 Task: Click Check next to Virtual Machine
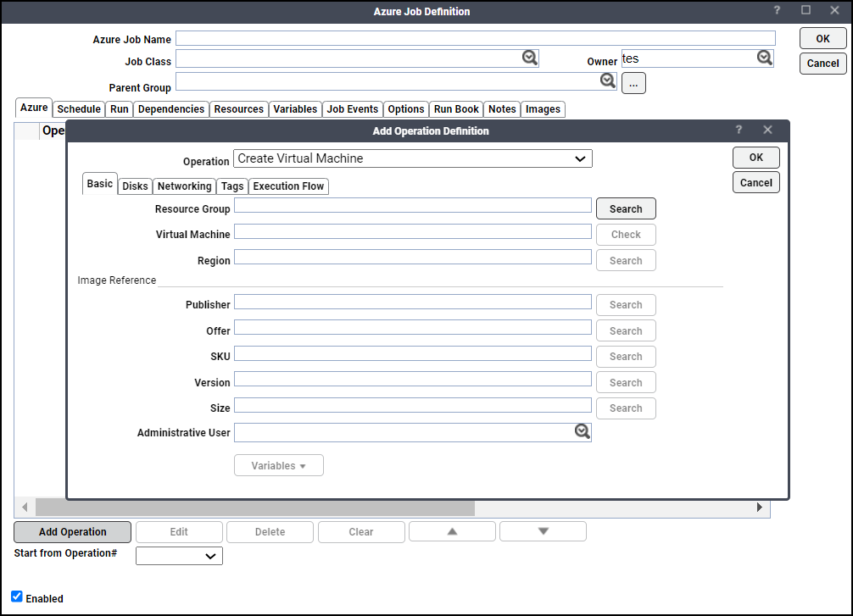[626, 235]
